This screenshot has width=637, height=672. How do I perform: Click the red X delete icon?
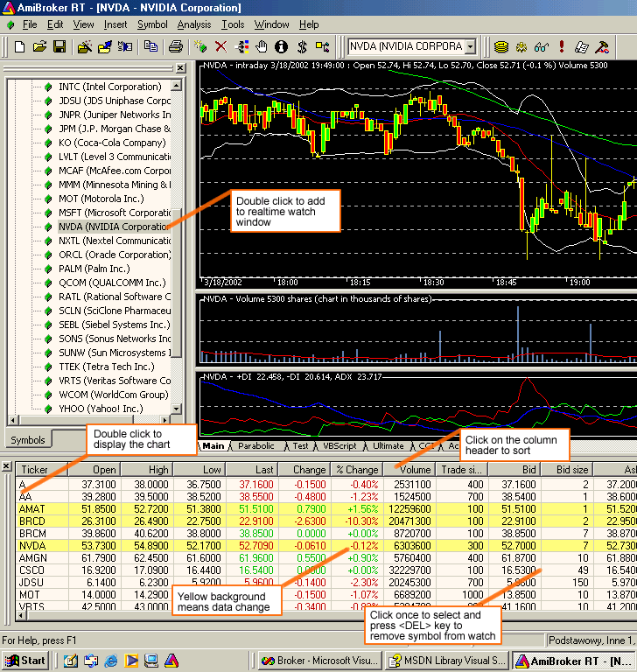point(221,46)
